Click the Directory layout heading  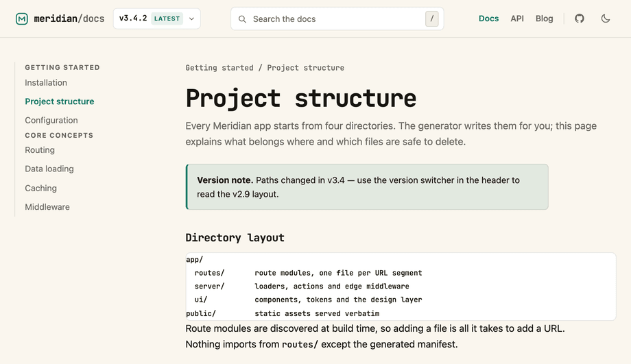(235, 238)
